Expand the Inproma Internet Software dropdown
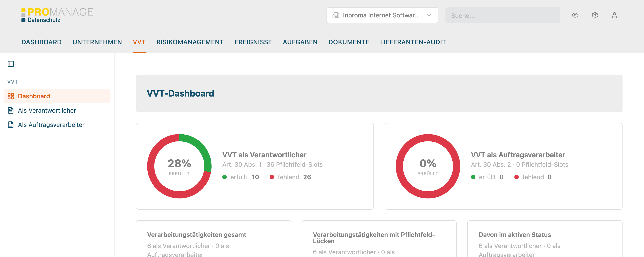The image size is (644, 257). (x=382, y=15)
